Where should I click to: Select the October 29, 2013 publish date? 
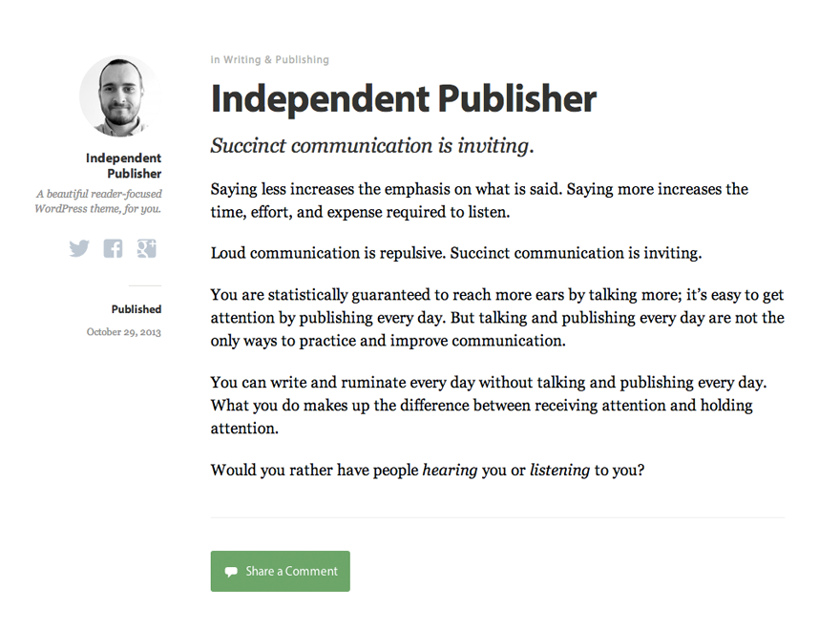123,331
